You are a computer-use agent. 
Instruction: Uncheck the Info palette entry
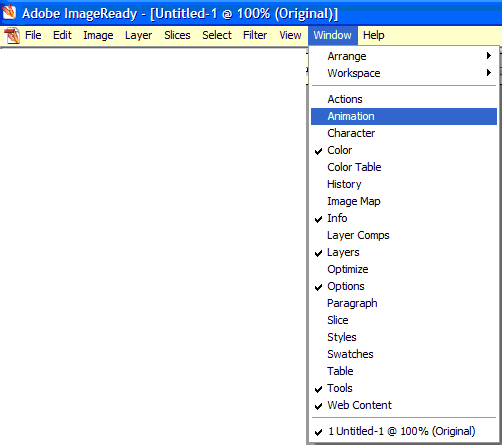[404, 218]
